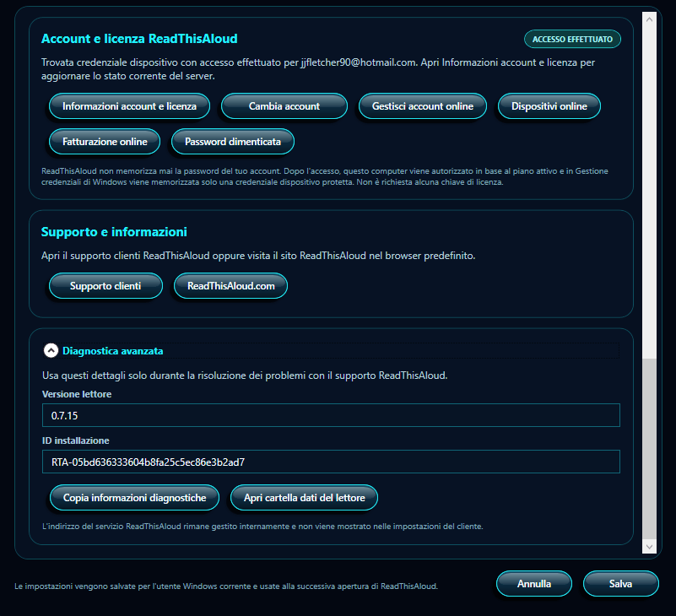Click the jjfletcher90@hotmail.com email text
Screen dimensions: 676x616
click(x=359, y=62)
